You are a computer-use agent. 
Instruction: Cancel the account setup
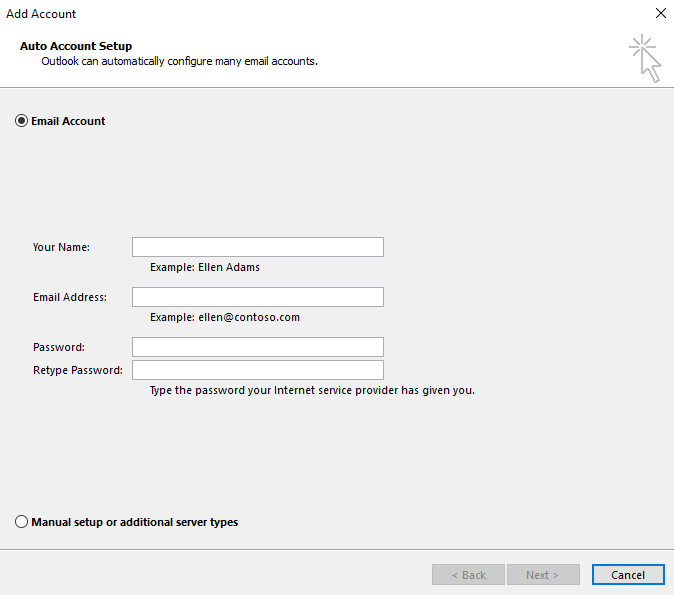click(x=628, y=575)
